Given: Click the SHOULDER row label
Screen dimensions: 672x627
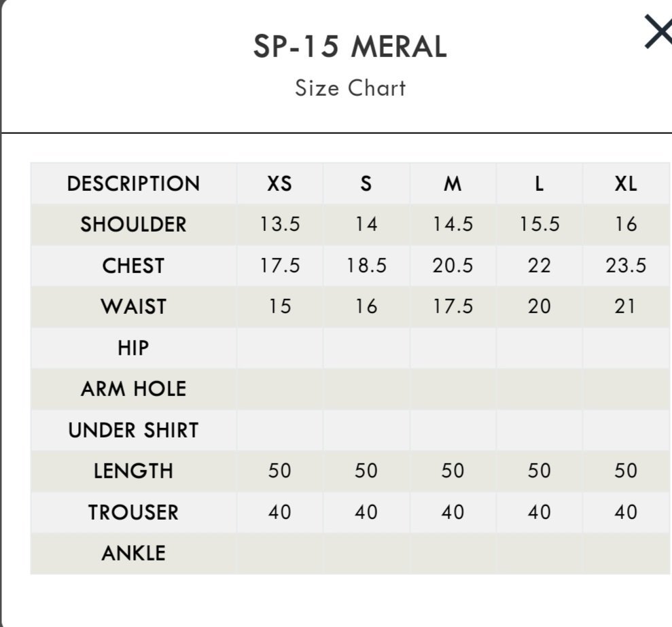Looking at the screenshot, I should 133,225.
